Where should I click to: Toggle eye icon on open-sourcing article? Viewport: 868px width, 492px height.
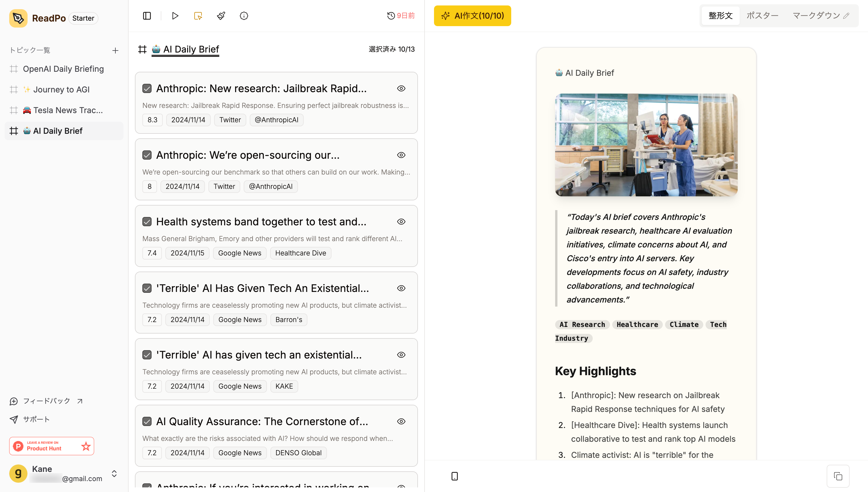point(401,155)
